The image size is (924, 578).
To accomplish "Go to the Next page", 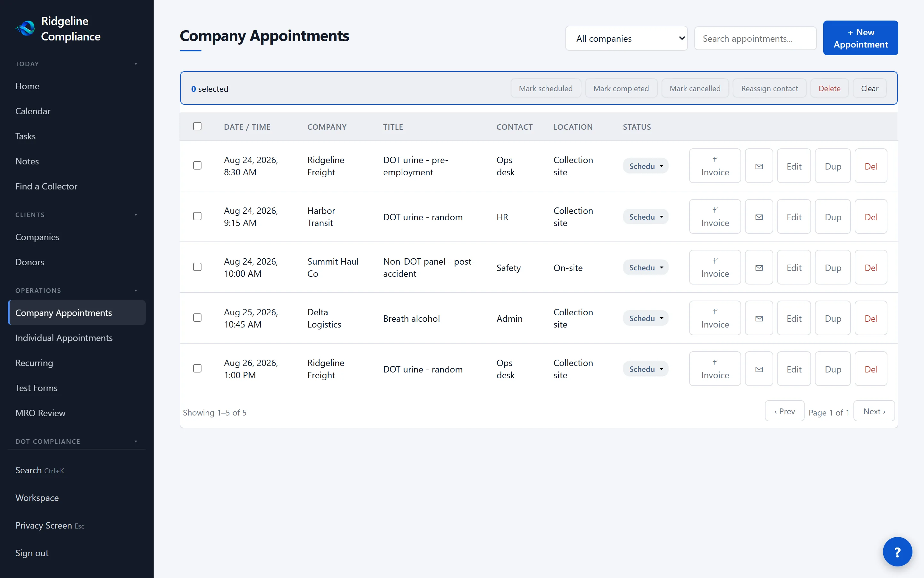I will (874, 411).
